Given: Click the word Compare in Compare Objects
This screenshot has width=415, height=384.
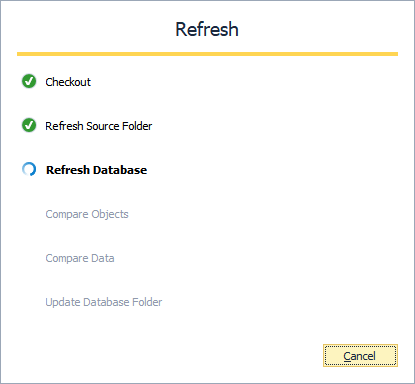Looking at the screenshot, I should pos(67,214).
